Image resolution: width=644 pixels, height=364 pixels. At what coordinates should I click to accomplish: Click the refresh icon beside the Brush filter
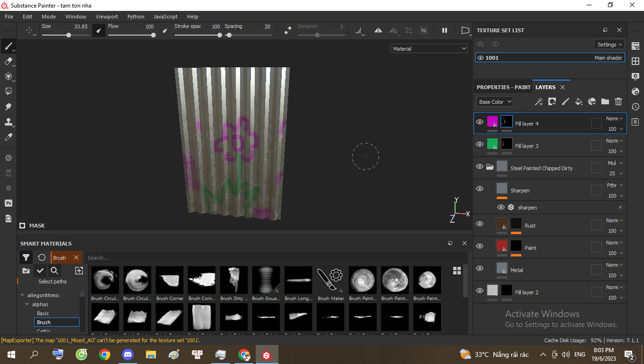(42, 257)
